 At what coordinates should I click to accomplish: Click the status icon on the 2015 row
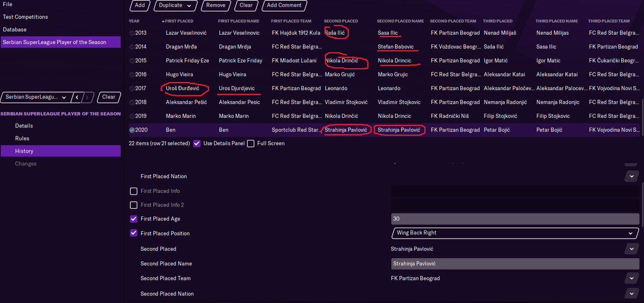[x=132, y=60]
